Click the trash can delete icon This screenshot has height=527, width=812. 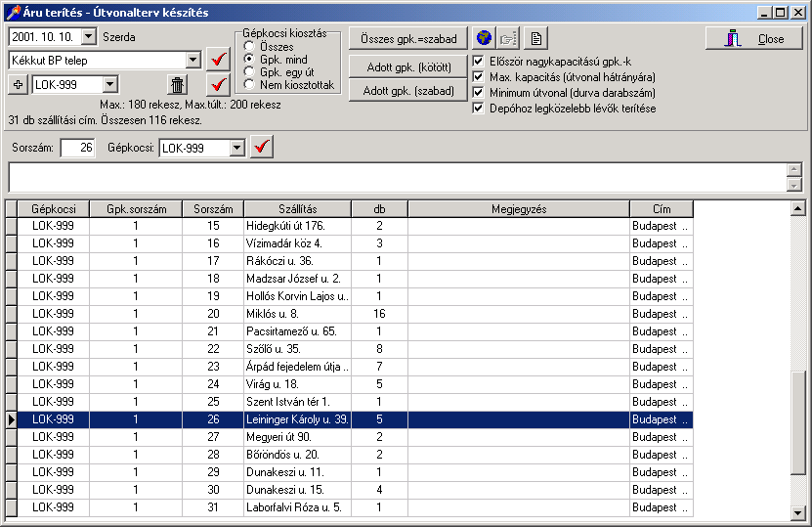[176, 85]
